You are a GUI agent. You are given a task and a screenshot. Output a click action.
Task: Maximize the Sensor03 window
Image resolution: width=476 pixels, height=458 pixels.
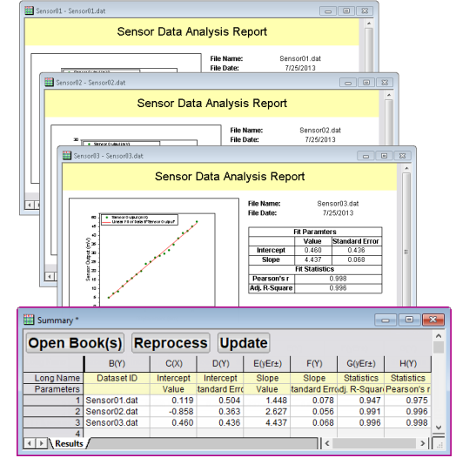(x=384, y=156)
